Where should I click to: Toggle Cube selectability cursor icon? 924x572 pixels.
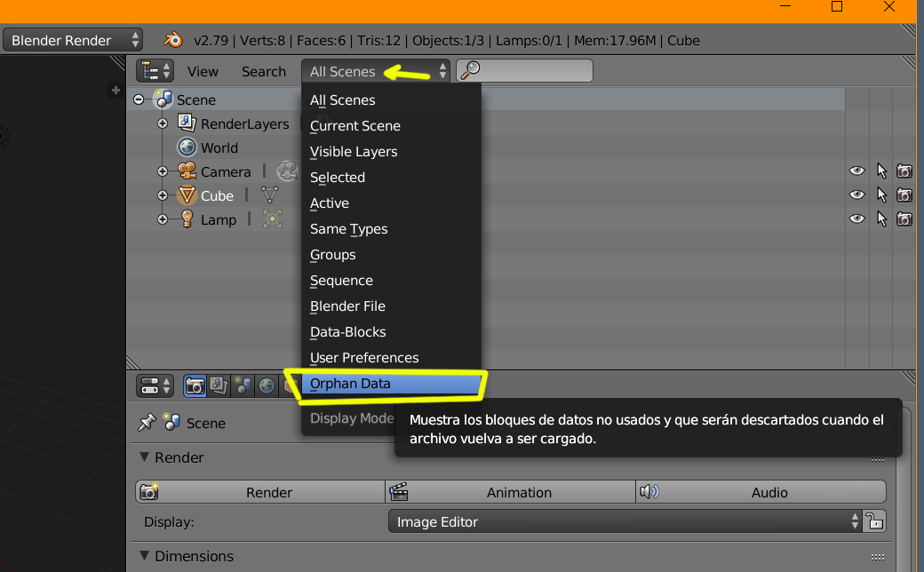[x=881, y=195]
